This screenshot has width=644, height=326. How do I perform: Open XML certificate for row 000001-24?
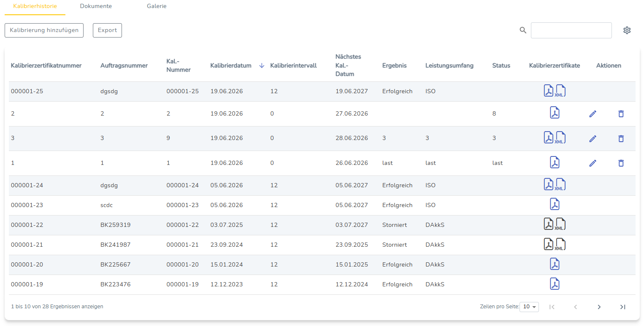coord(560,185)
